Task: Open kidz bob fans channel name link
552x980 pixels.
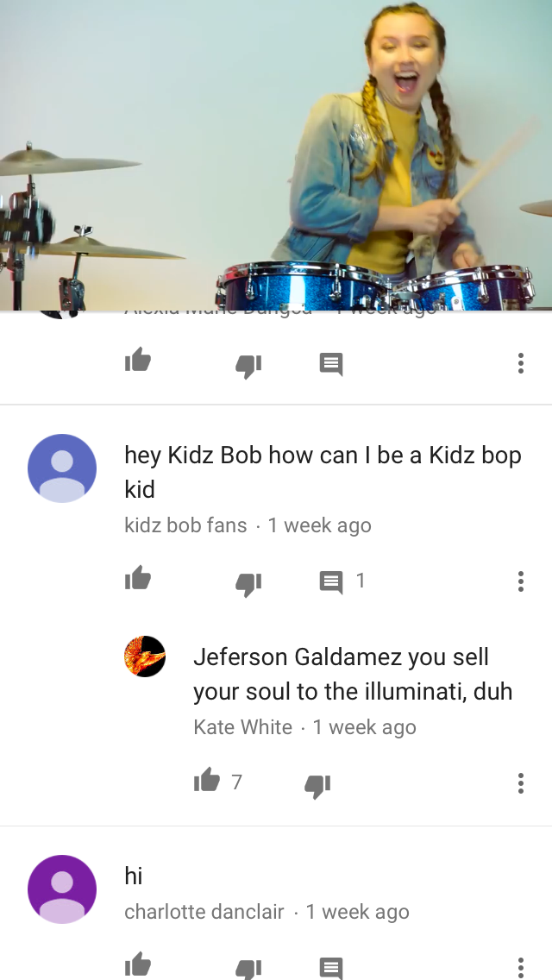Action: [185, 525]
